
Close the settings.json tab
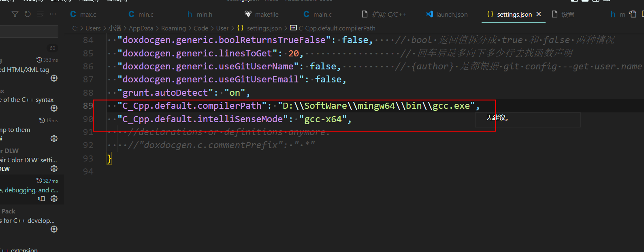(539, 14)
